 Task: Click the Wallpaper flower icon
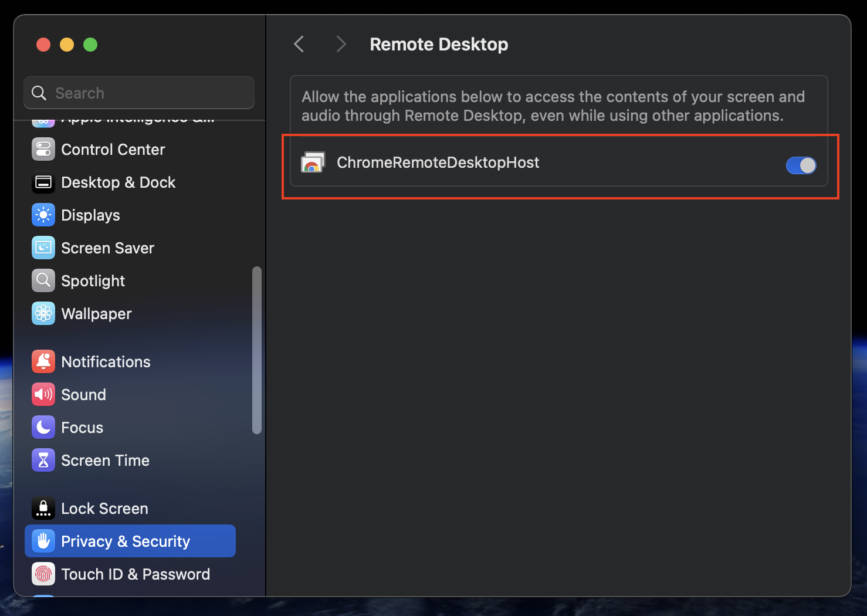(43, 314)
